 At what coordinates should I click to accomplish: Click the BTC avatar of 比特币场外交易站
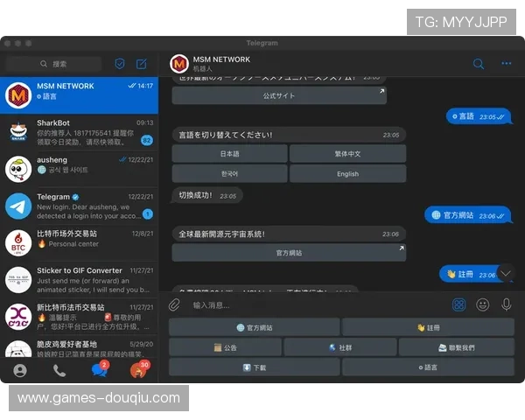18,243
